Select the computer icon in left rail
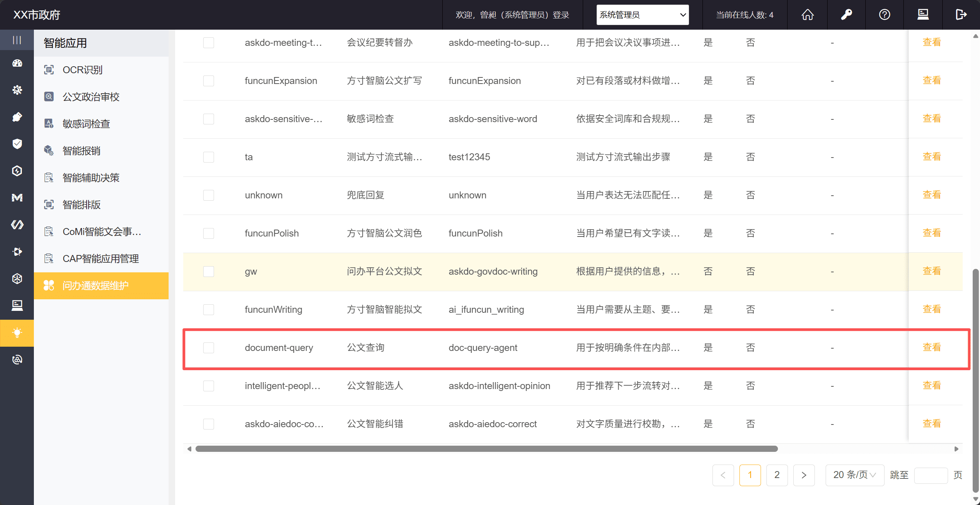 [17, 306]
